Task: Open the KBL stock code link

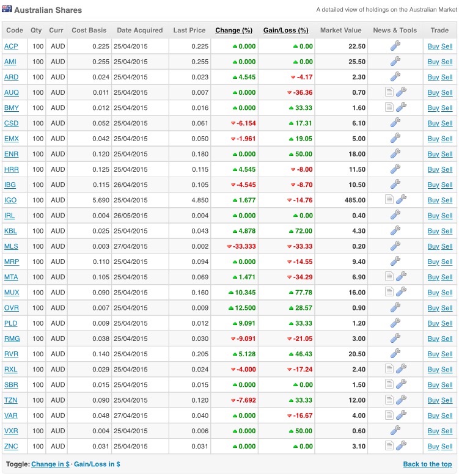Action: click(x=10, y=231)
